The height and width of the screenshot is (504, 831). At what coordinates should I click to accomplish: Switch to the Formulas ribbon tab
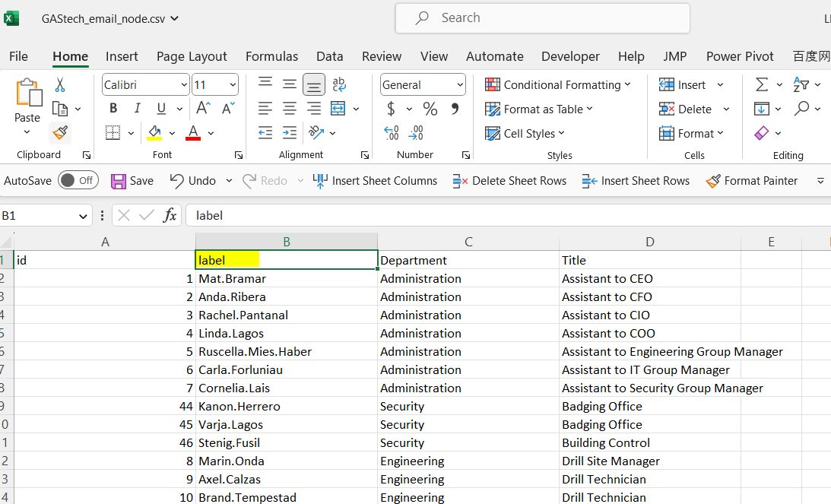pos(271,56)
